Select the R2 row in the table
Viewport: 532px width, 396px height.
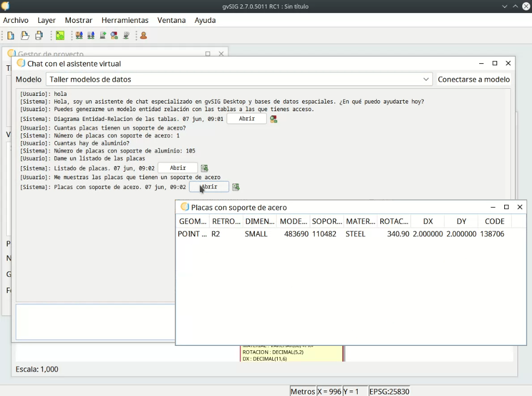point(216,234)
